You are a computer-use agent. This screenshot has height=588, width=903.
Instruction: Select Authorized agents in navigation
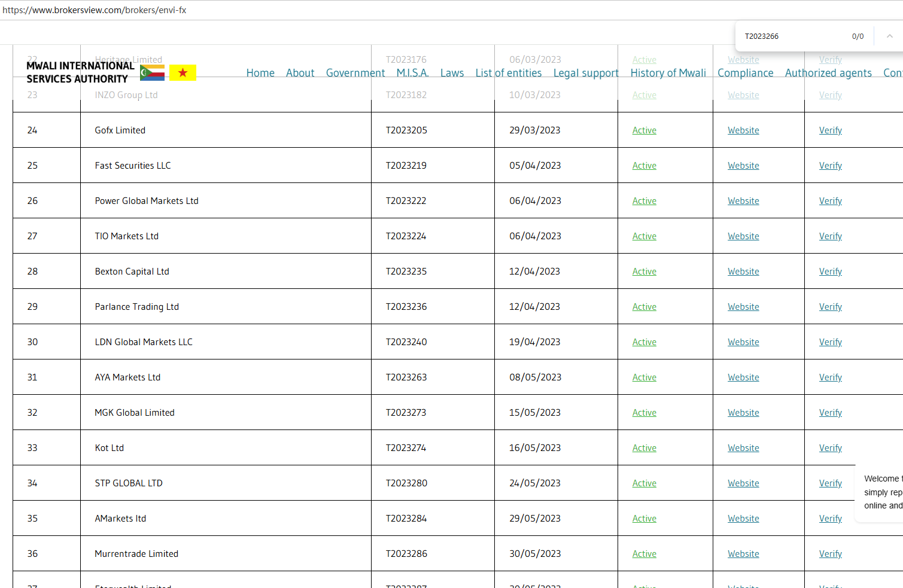click(828, 73)
